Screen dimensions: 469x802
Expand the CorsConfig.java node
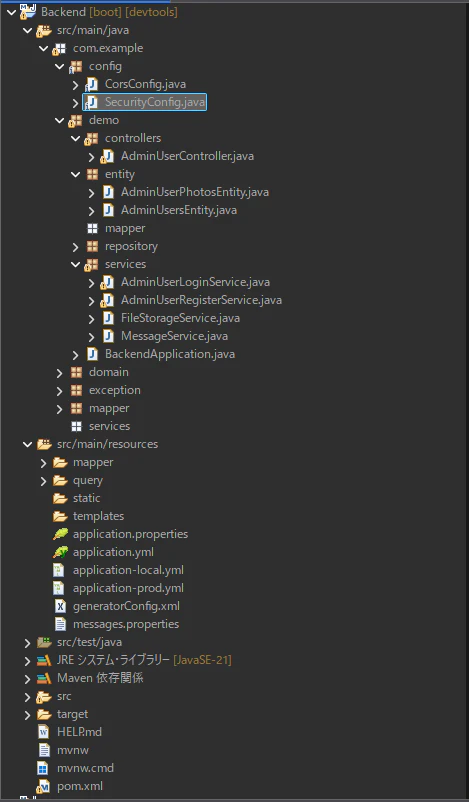click(x=75, y=84)
